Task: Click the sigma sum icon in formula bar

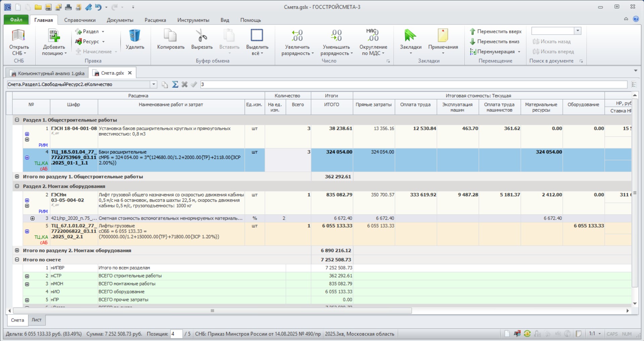Action: [x=175, y=84]
